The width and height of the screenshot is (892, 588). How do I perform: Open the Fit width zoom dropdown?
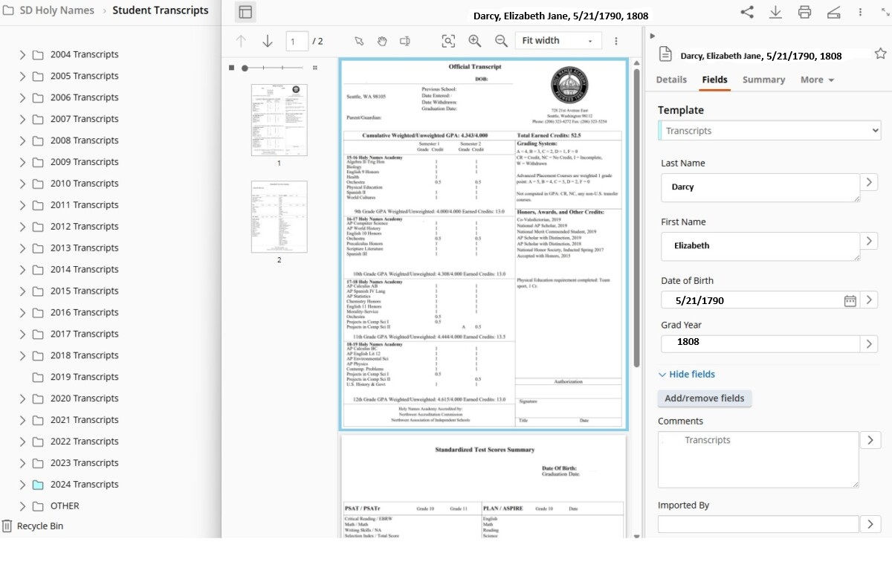pyautogui.click(x=558, y=41)
